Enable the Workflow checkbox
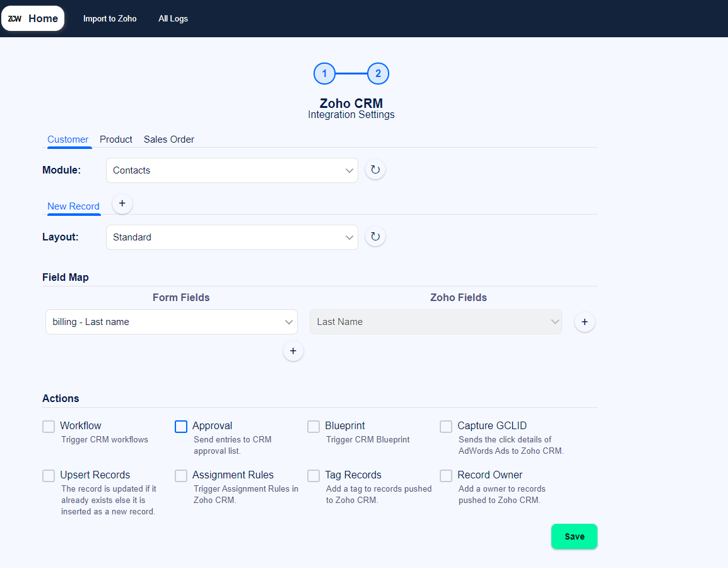728x568 pixels. [49, 427]
